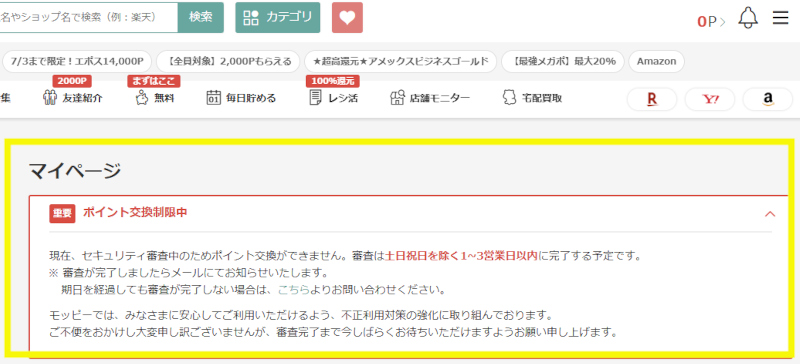Open the Amazon promo pill

pyautogui.click(x=656, y=62)
